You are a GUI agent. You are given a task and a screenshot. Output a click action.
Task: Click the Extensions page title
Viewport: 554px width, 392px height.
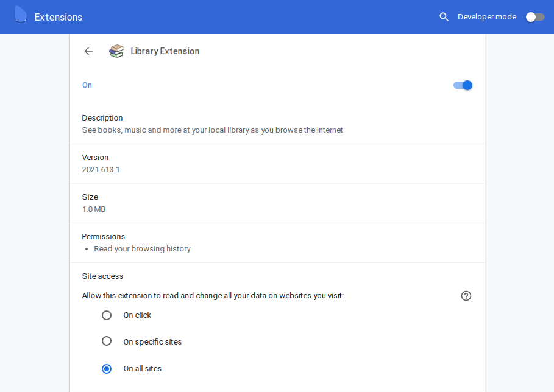(59, 17)
